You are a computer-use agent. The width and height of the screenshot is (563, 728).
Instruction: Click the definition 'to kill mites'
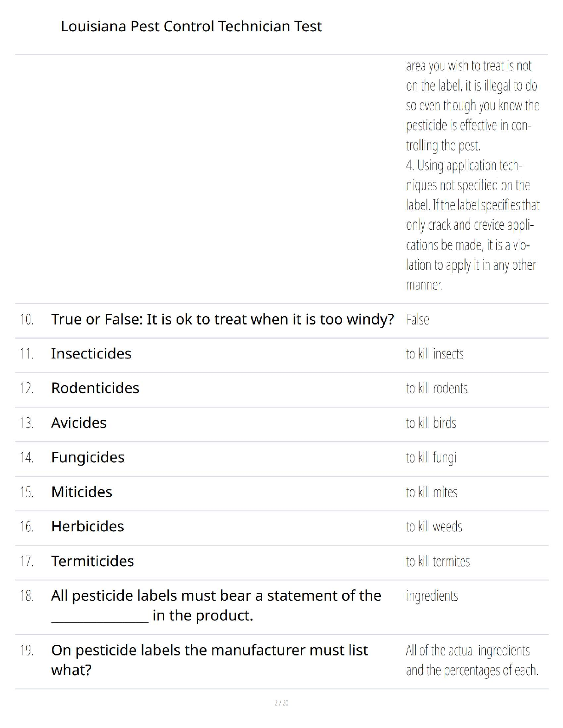click(x=431, y=492)
